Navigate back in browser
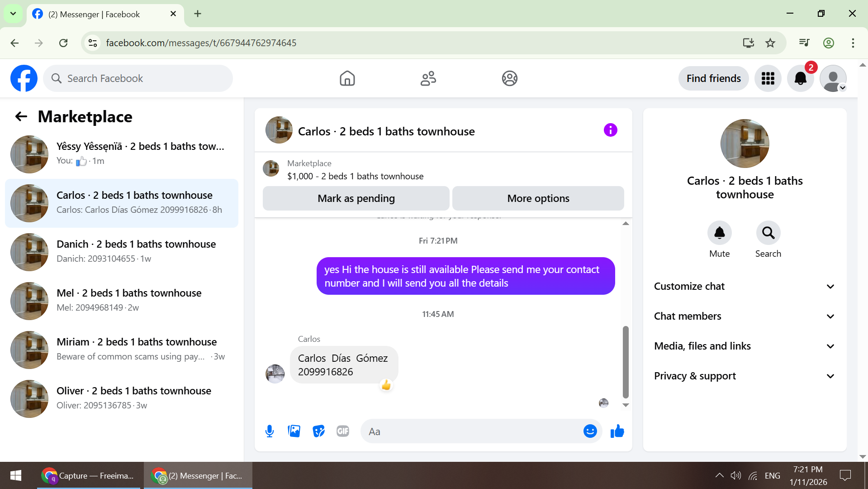Viewport: 868px width, 489px height. 14,43
